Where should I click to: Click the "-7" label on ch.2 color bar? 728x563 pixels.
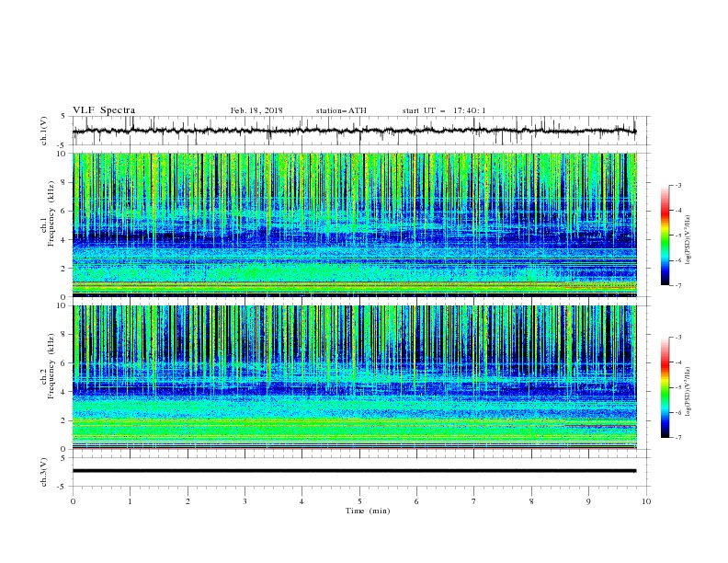[678, 437]
